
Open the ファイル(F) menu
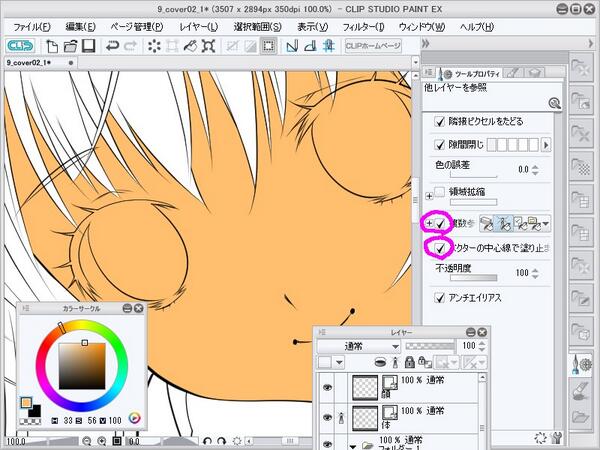(x=32, y=27)
